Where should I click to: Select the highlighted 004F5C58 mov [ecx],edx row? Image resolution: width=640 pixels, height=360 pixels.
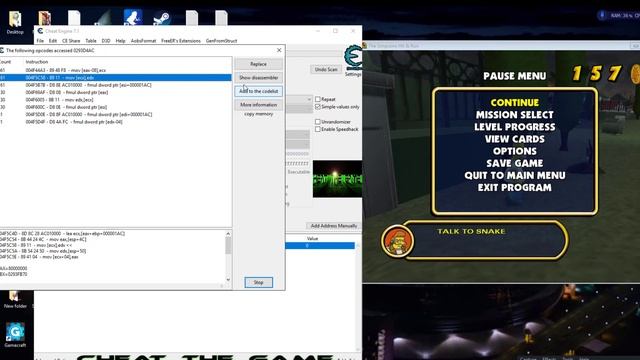pos(116,78)
